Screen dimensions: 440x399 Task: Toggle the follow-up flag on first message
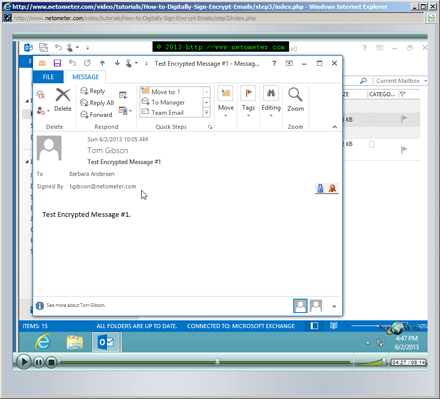pos(404,119)
